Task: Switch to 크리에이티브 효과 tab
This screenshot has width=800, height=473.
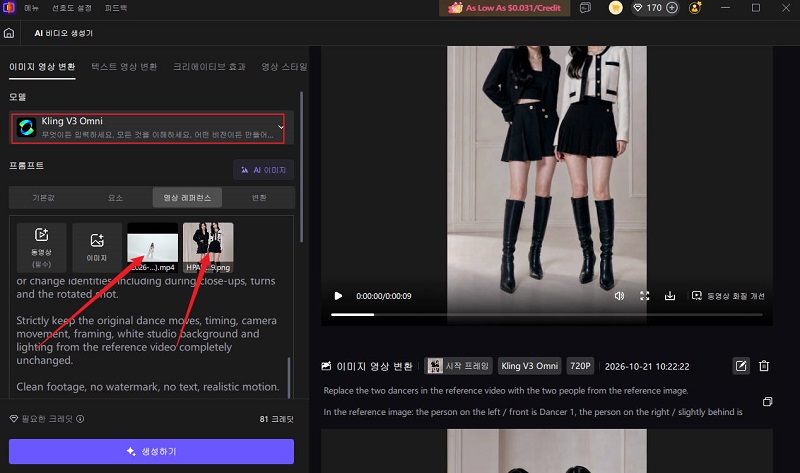Action: [x=209, y=67]
